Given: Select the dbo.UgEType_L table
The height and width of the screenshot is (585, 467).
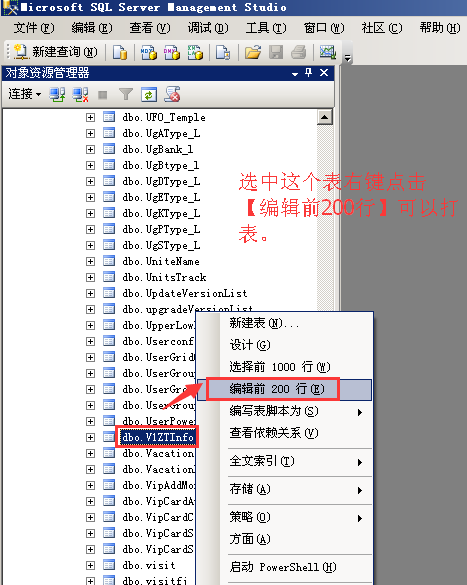Looking at the screenshot, I should pyautogui.click(x=161, y=198).
